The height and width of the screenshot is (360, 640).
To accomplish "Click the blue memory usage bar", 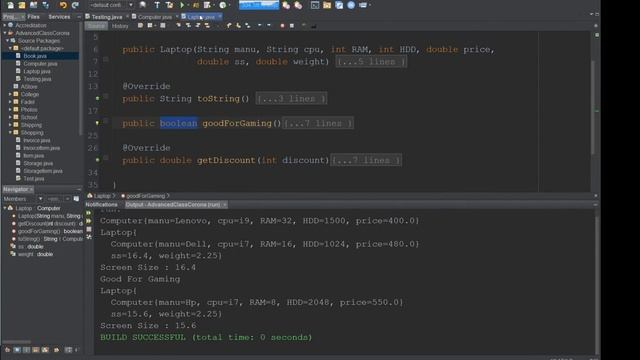I will (259, 5).
